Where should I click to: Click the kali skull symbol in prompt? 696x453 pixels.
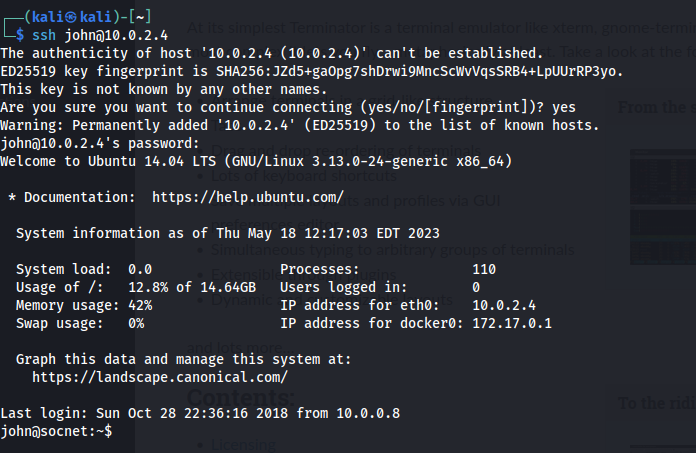pos(71,17)
